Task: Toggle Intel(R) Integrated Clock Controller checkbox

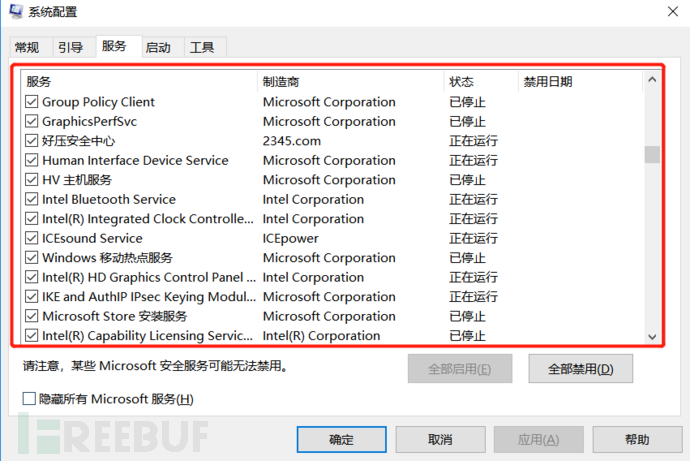Action: (x=31, y=219)
